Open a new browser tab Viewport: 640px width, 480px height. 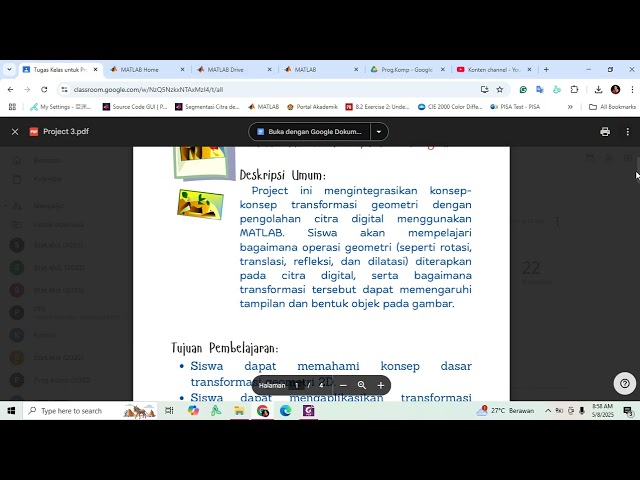(546, 70)
